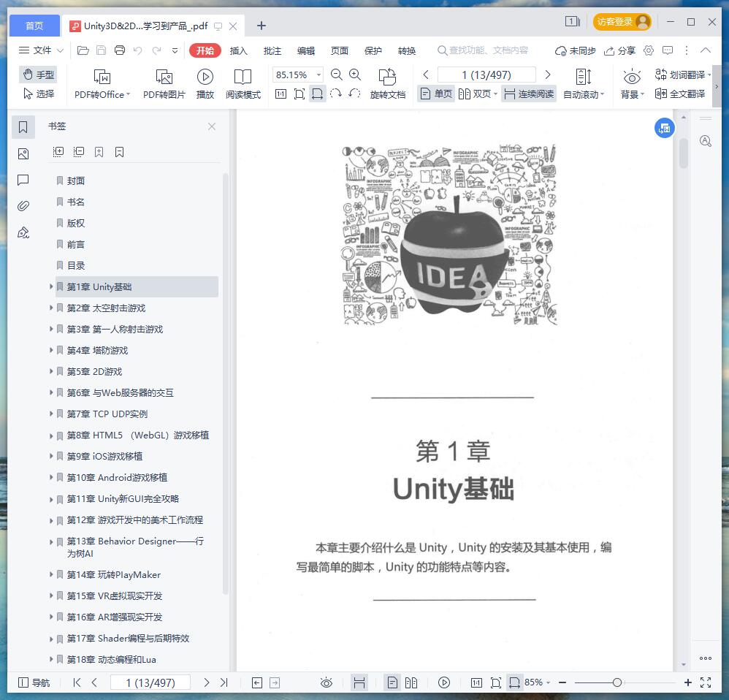This screenshot has width=729, height=700.
Task: Open the attachments paperclip panel
Action: click(x=23, y=205)
